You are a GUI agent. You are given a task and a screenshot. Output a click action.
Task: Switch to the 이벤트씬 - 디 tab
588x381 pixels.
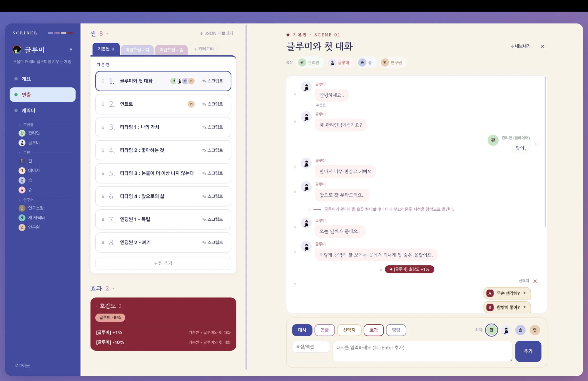tap(137, 50)
